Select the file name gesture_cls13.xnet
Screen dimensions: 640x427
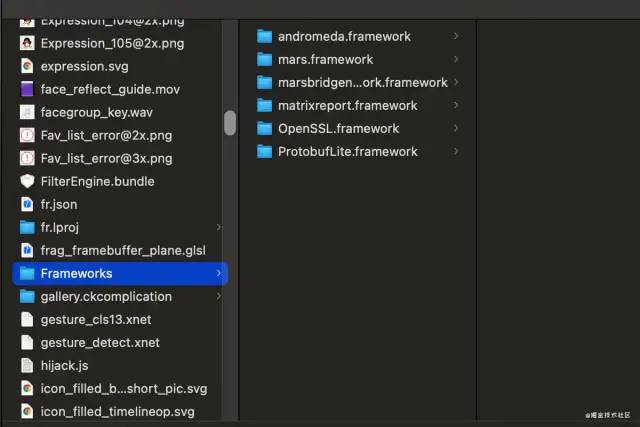pyautogui.click(x=96, y=319)
